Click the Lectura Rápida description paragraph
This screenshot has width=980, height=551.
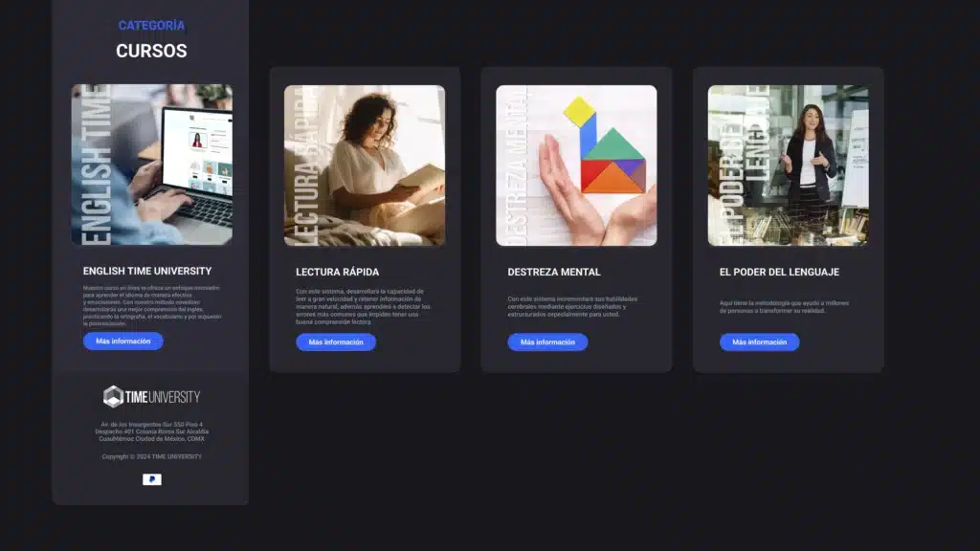[x=363, y=307]
